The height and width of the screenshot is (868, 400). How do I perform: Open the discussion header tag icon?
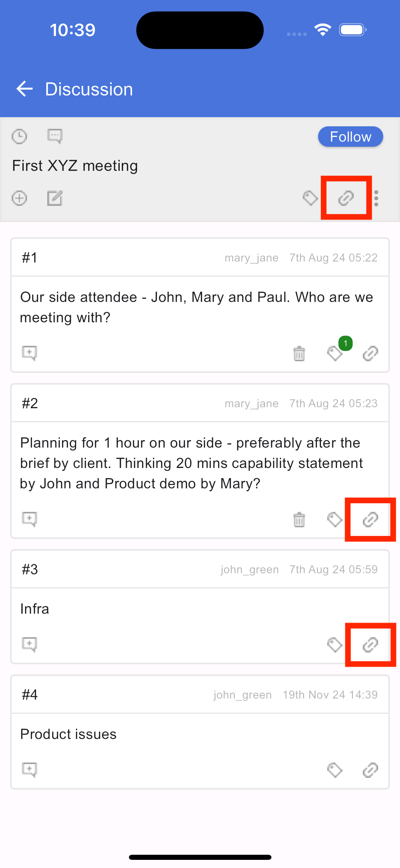[310, 198]
